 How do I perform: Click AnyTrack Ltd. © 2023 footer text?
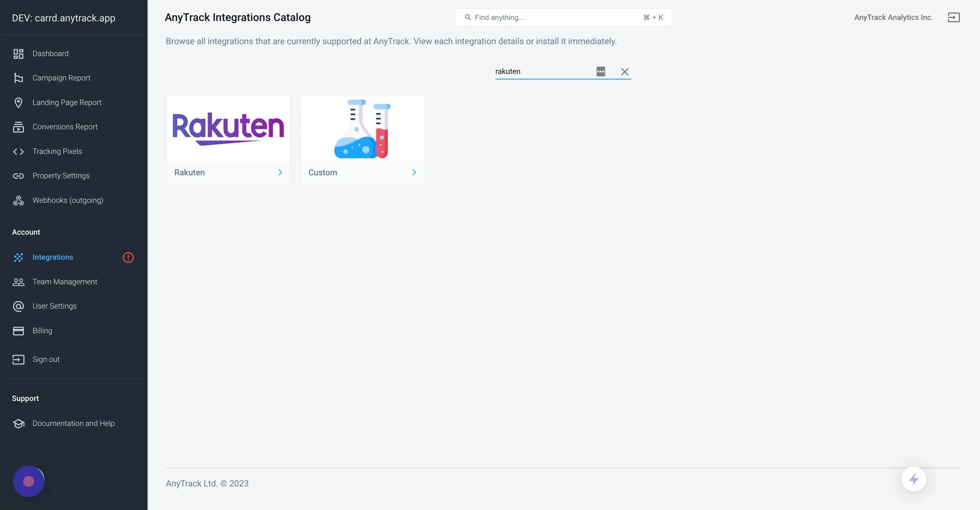click(207, 484)
